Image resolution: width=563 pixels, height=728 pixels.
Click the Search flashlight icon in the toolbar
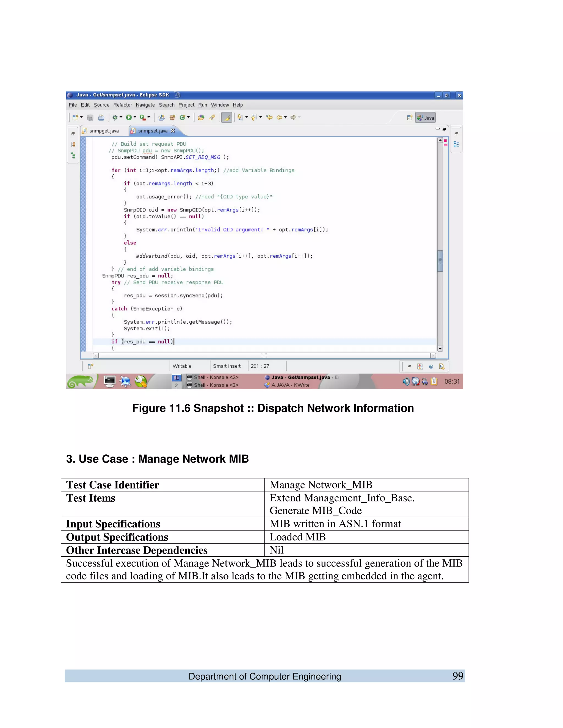(x=212, y=117)
